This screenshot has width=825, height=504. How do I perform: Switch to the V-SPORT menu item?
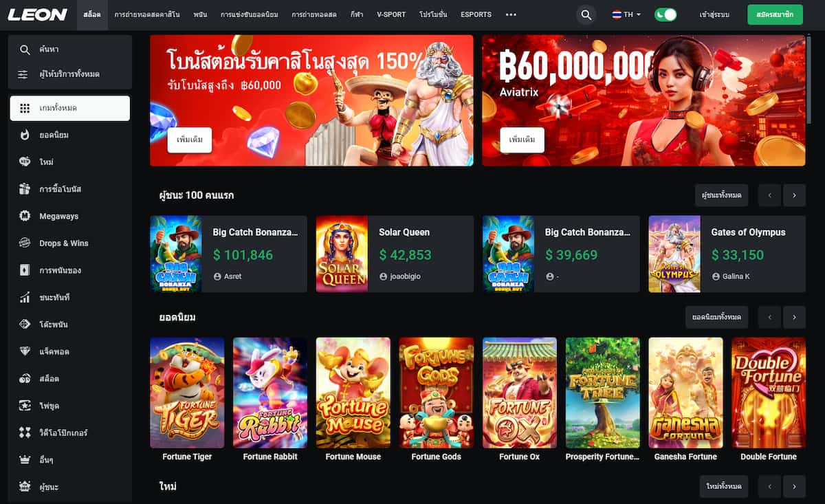[x=391, y=14]
